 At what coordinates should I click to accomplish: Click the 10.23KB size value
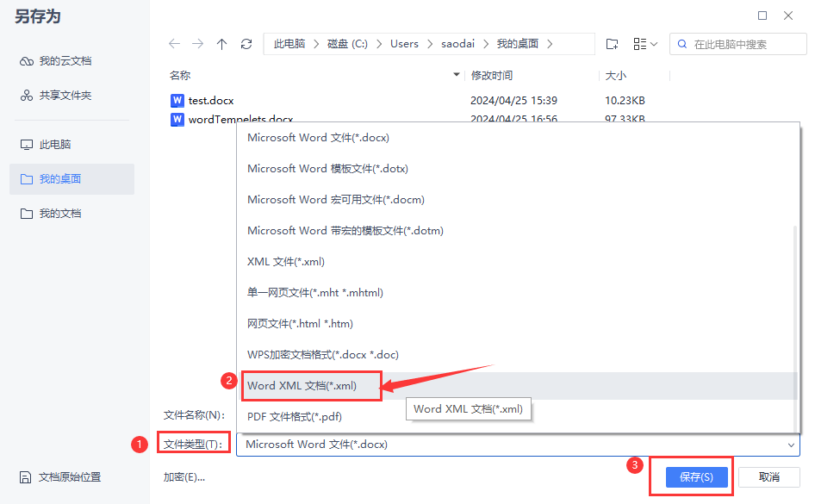[625, 100]
